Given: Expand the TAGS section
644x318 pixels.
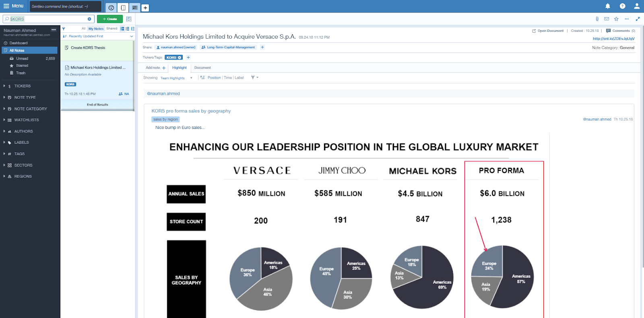Looking at the screenshot, I should click(19, 154).
